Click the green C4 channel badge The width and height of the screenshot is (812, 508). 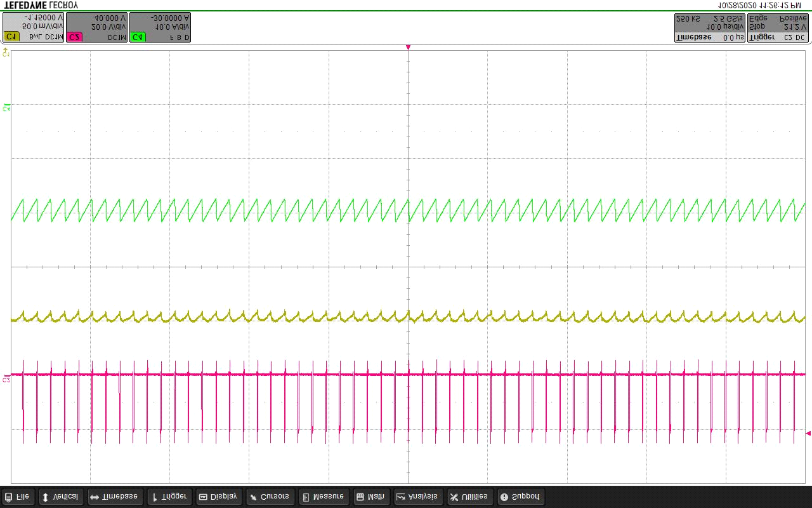pyautogui.click(x=138, y=37)
